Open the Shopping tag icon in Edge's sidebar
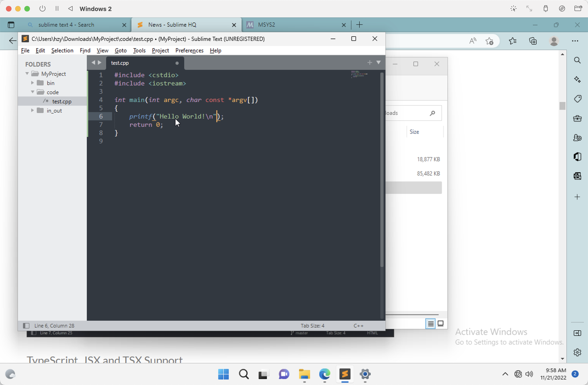This screenshot has width=588, height=385. point(577,99)
